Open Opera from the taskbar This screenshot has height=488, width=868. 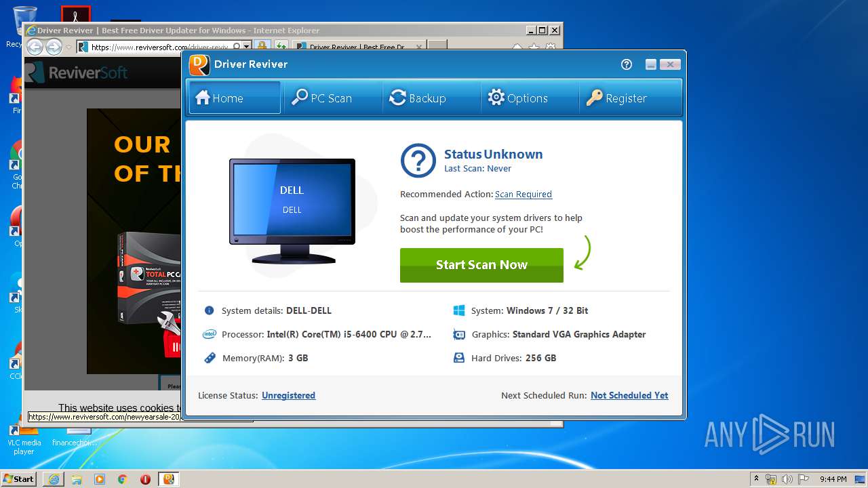tap(146, 479)
